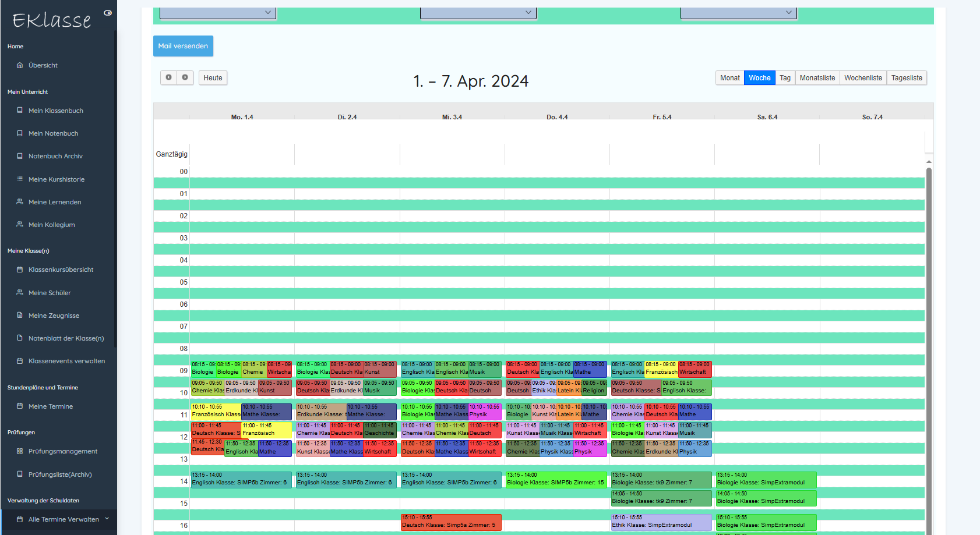Switch to Tagesliste view
980x535 pixels.
pos(907,78)
